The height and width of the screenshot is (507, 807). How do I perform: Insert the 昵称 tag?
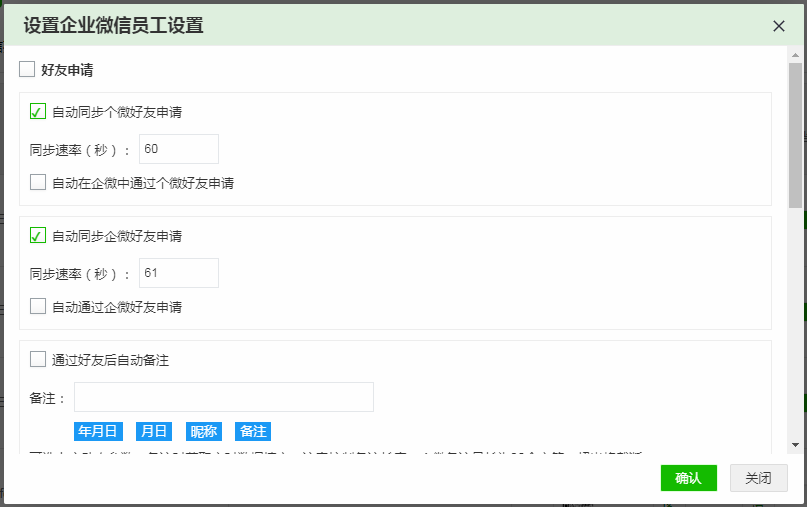coord(203,431)
